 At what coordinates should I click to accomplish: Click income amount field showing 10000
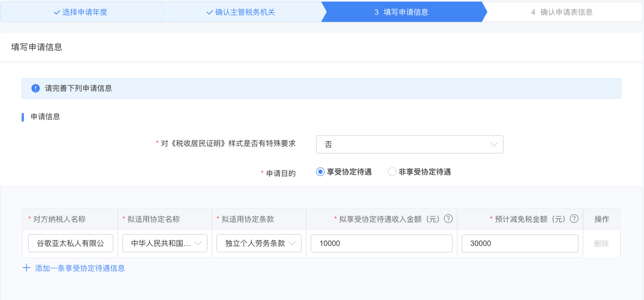coord(381,243)
